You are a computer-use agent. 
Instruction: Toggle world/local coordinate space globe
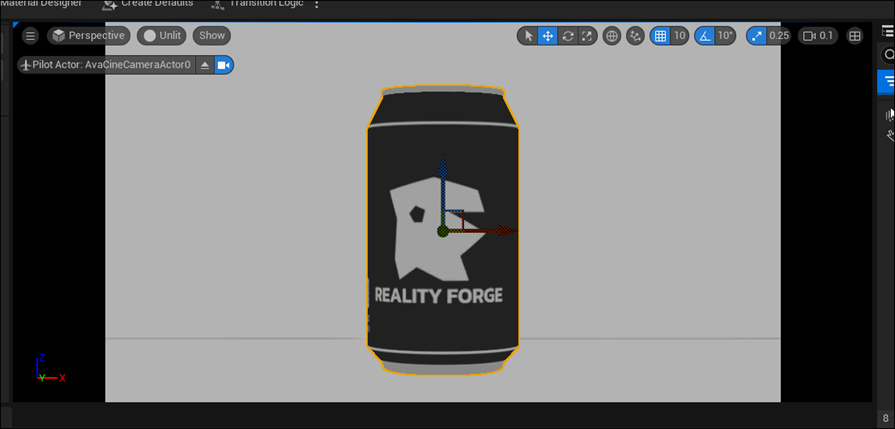pyautogui.click(x=612, y=36)
